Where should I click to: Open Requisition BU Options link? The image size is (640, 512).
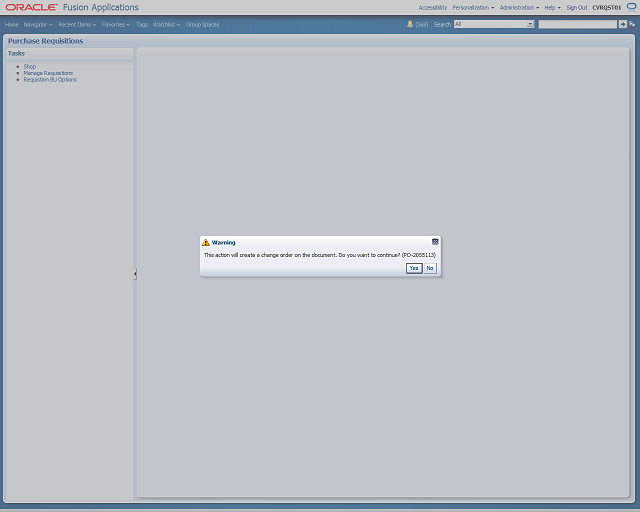50,80
